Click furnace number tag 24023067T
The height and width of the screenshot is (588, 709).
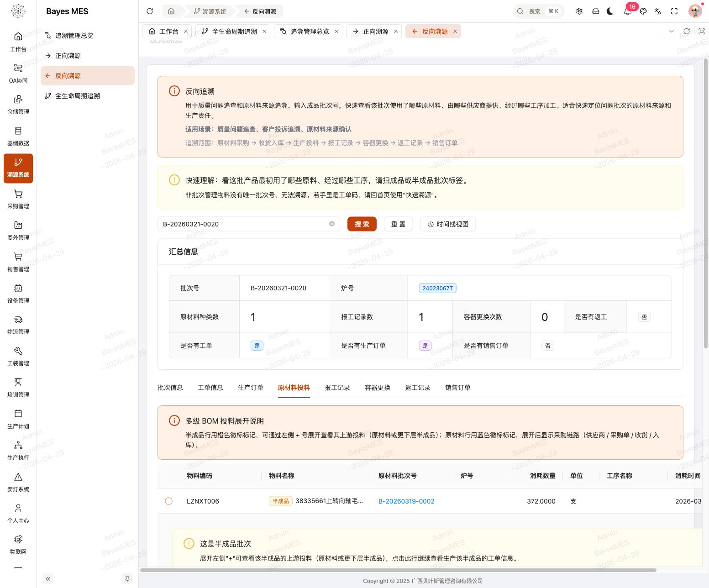pos(437,288)
